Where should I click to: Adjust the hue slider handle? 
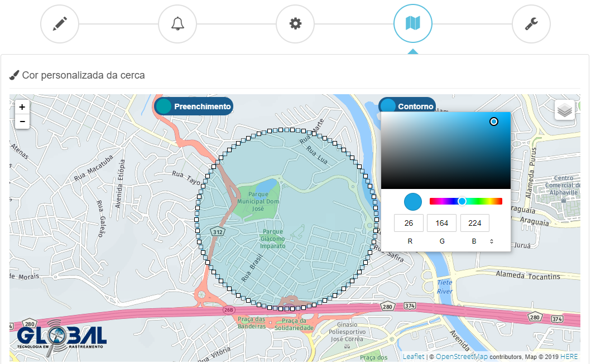coord(462,201)
